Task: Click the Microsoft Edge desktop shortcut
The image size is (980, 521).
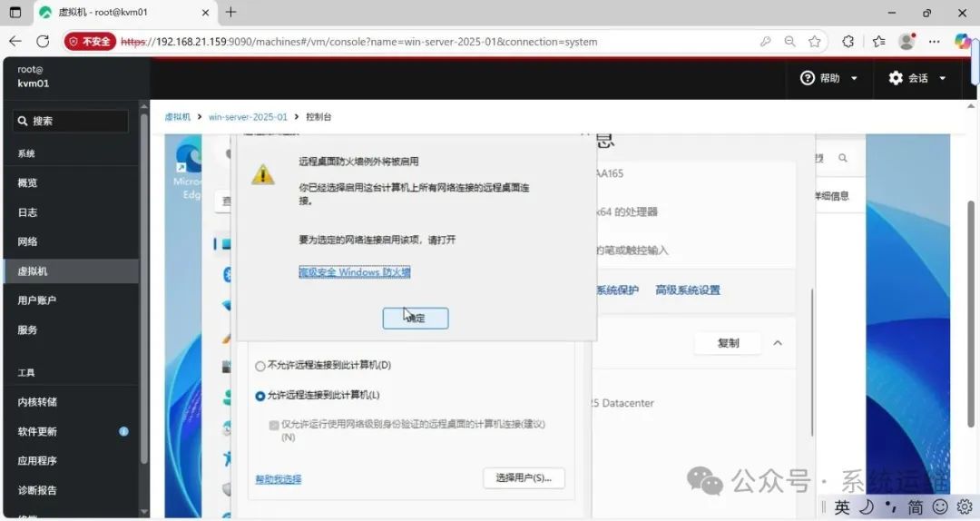Action: coord(188,170)
